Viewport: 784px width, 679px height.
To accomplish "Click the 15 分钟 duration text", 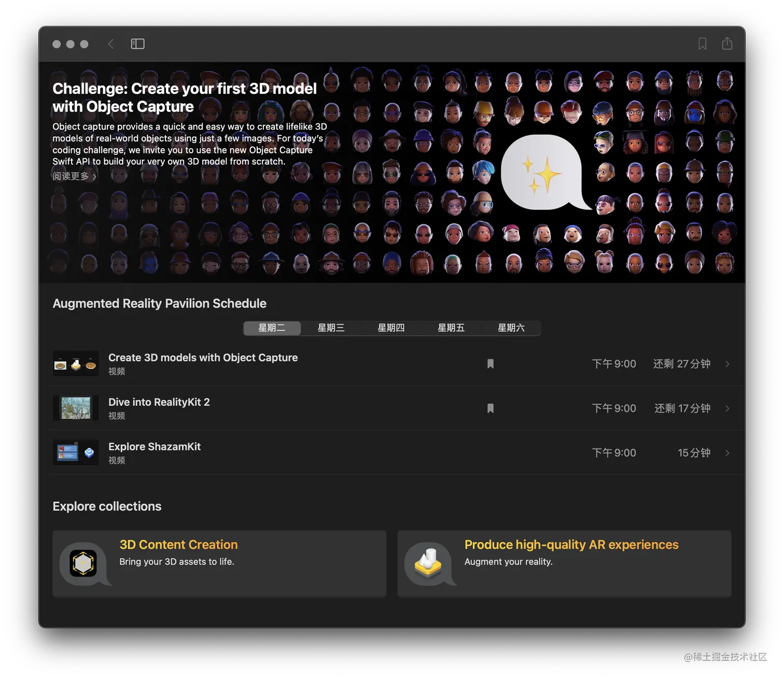I will (694, 453).
